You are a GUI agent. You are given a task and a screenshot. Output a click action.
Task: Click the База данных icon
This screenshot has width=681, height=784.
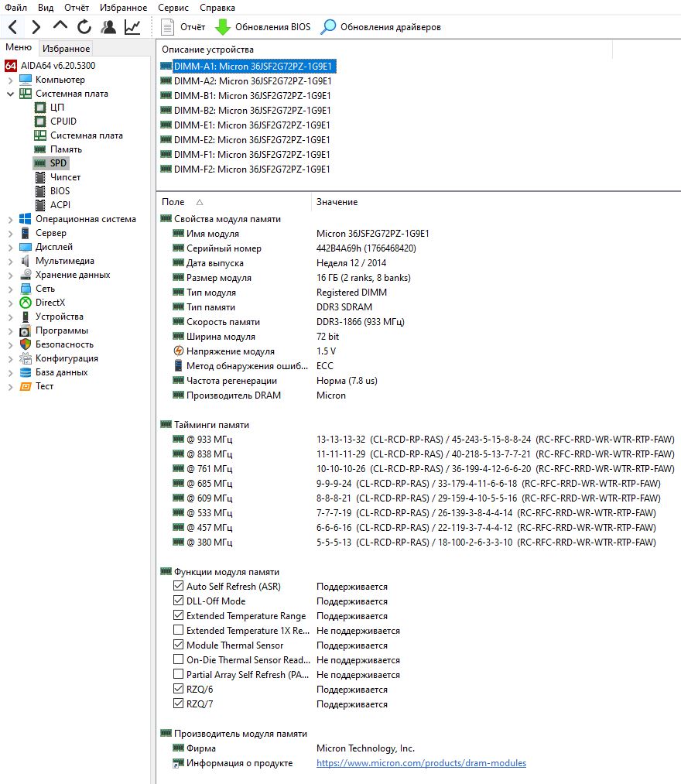[26, 372]
